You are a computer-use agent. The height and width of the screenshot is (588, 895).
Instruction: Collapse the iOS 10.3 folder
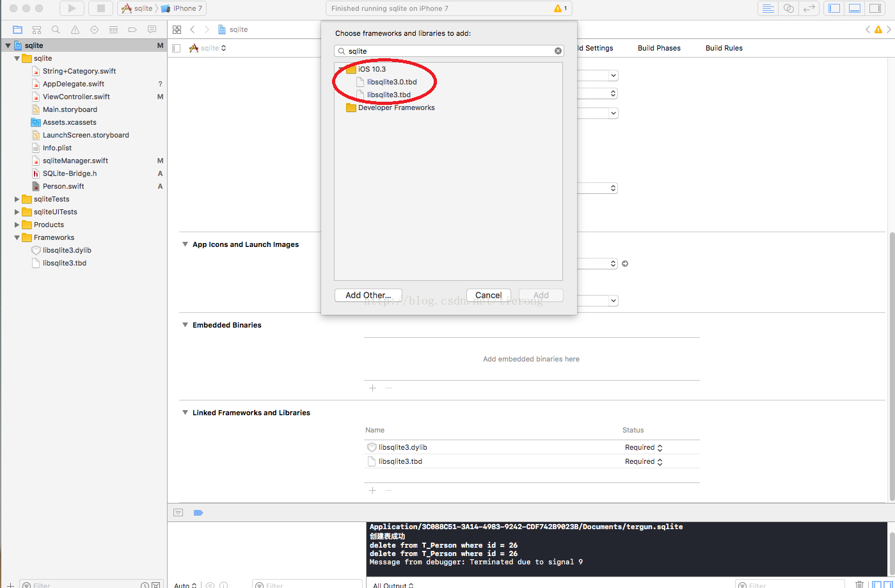pyautogui.click(x=340, y=69)
